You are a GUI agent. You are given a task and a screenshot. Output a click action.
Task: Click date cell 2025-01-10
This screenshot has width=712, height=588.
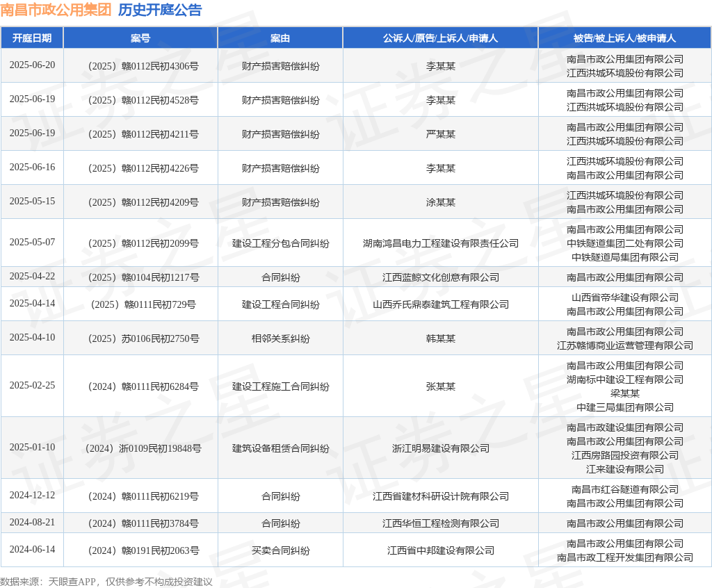pyautogui.click(x=32, y=447)
